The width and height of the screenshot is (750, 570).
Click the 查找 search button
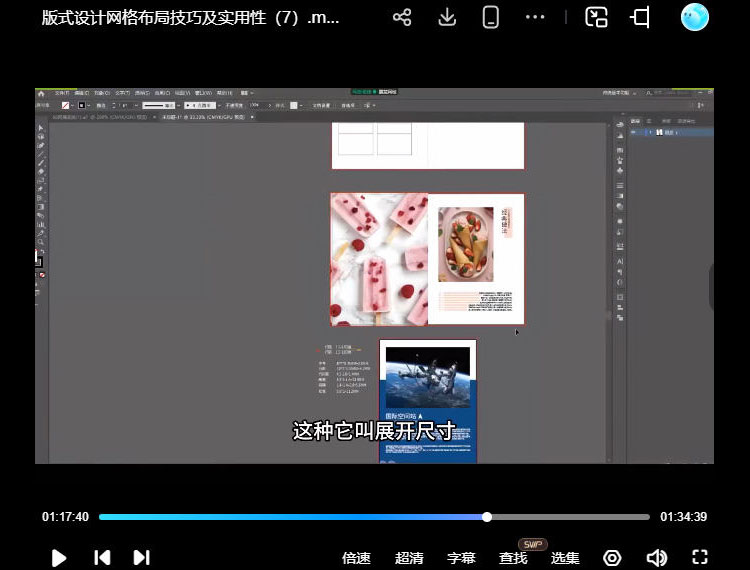[513, 558]
